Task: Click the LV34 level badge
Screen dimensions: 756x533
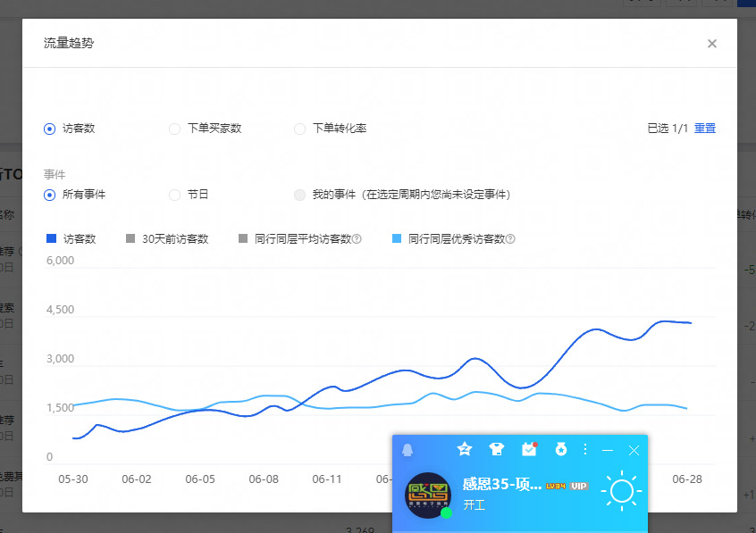Action: (556, 486)
